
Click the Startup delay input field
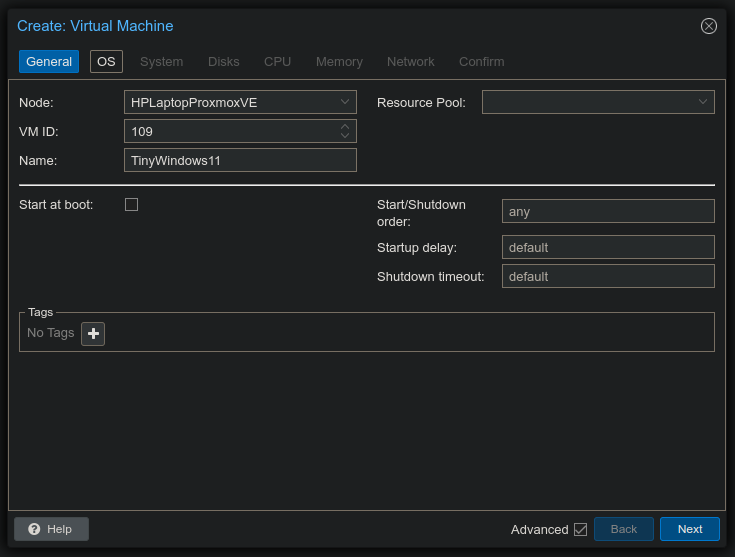[x=608, y=247]
